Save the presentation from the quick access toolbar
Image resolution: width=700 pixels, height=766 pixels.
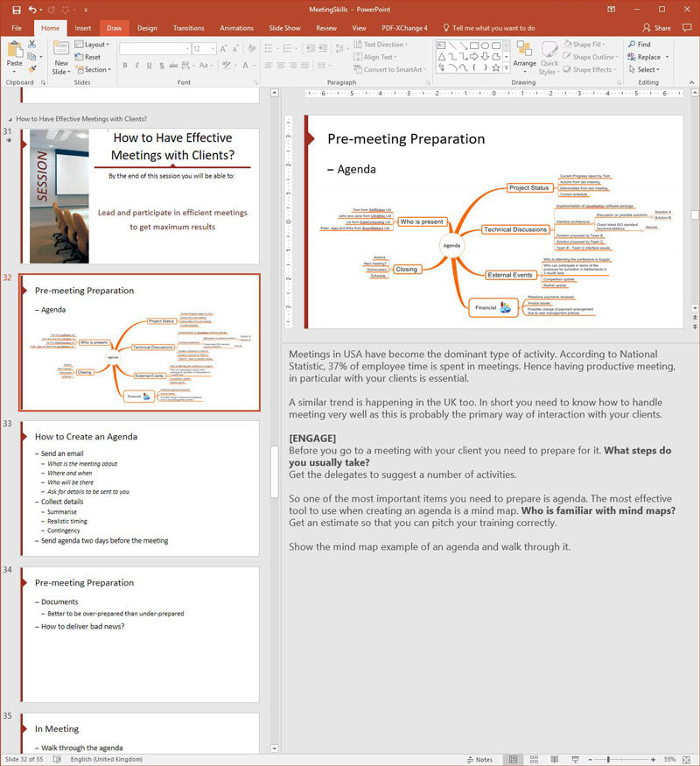16,10
